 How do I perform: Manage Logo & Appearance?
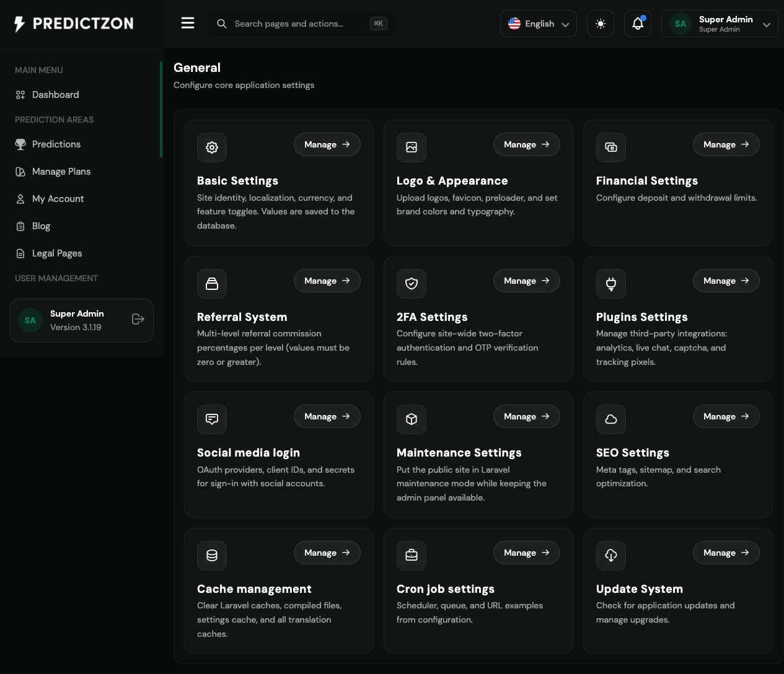tap(527, 144)
